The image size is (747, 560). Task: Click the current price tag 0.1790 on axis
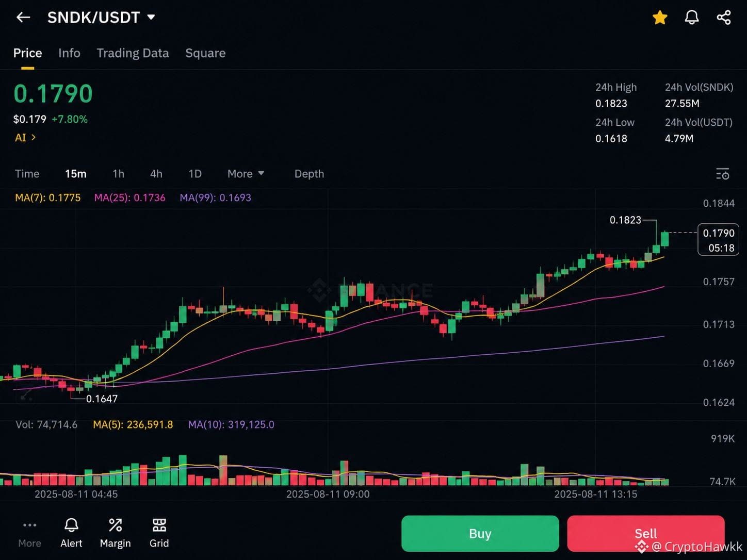[x=718, y=240]
